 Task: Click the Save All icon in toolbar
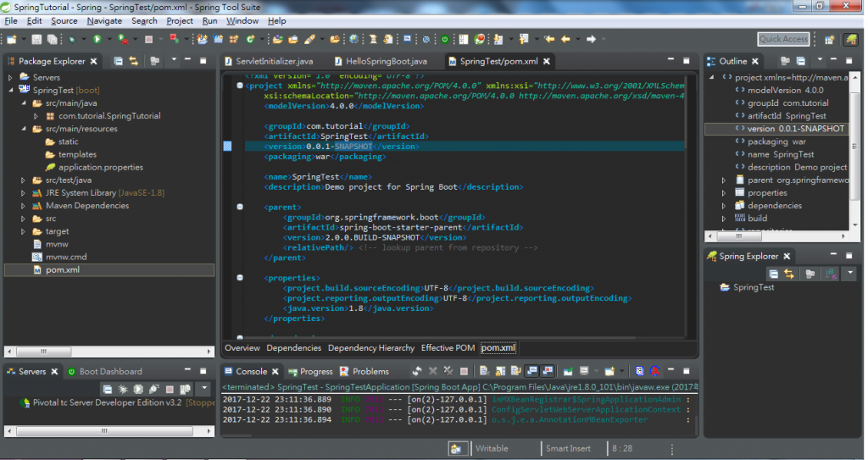(x=52, y=39)
